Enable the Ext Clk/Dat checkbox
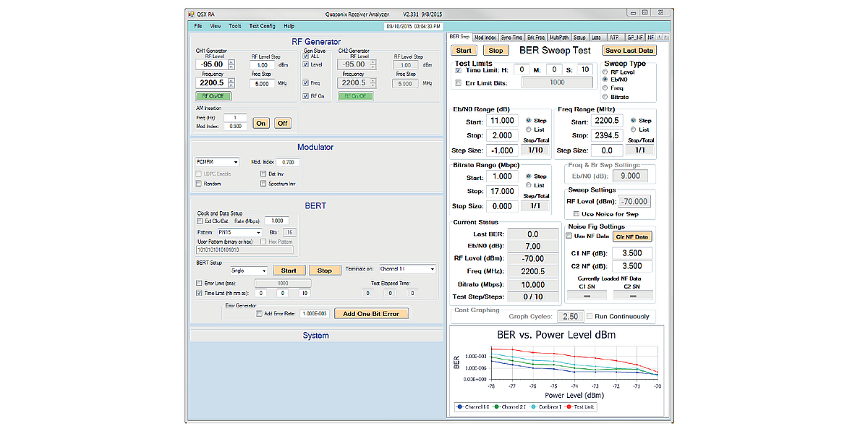868x434 pixels. point(200,221)
